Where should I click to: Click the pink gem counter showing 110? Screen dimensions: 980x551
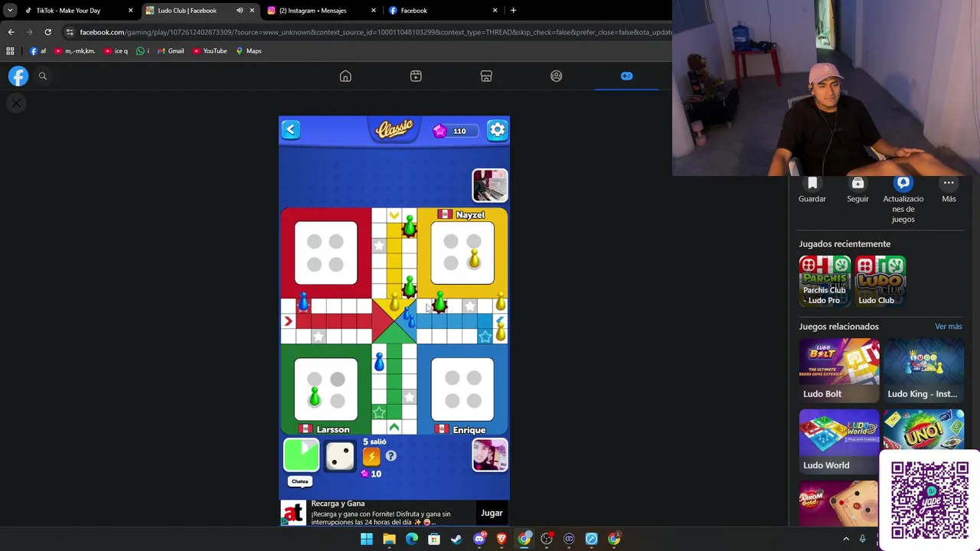click(x=456, y=131)
